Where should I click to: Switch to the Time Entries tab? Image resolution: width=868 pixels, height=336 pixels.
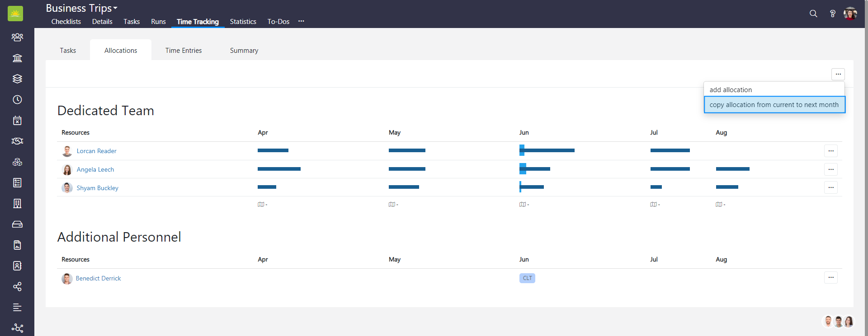[183, 51]
